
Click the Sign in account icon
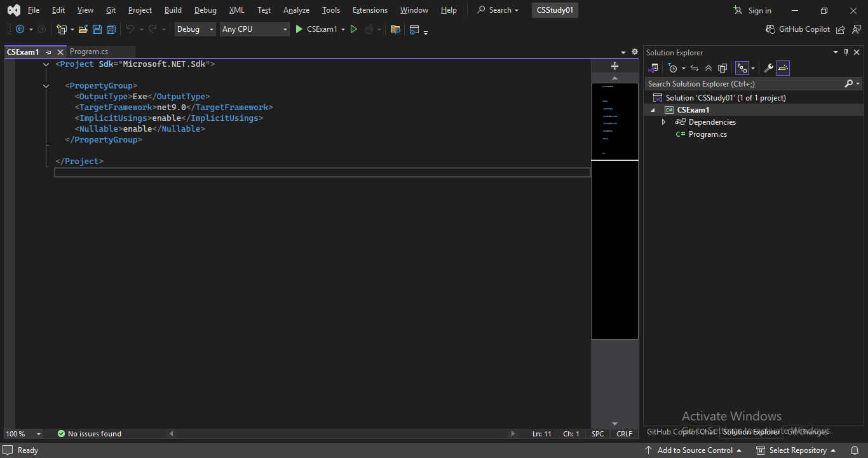(738, 10)
